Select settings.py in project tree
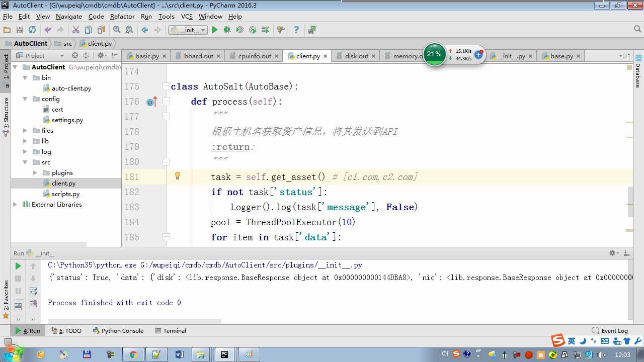The image size is (644, 362). click(x=67, y=120)
